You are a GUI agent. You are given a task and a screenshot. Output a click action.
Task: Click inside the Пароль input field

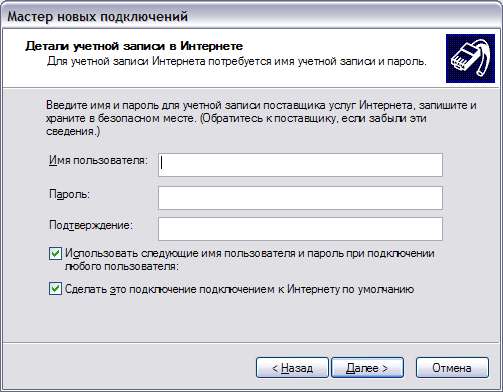[x=300, y=198]
